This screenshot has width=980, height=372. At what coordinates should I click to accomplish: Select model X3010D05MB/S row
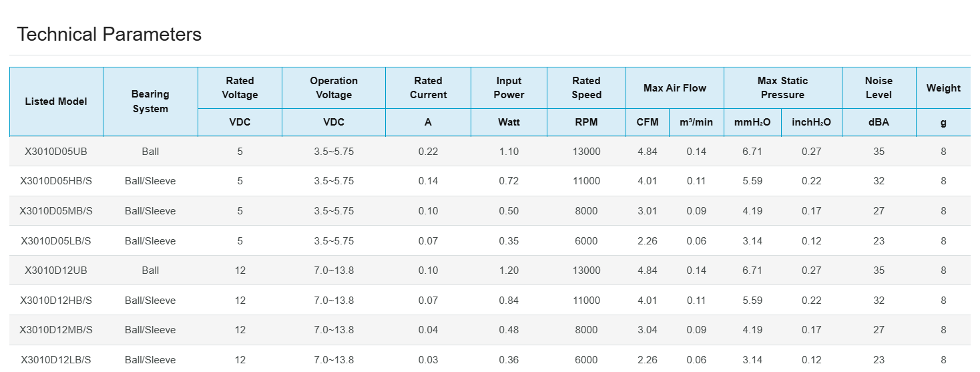(56, 211)
